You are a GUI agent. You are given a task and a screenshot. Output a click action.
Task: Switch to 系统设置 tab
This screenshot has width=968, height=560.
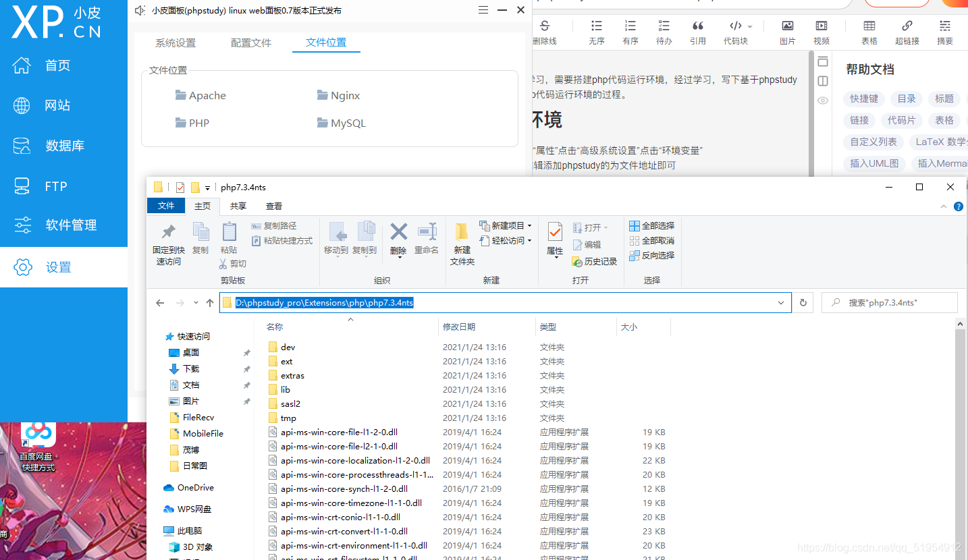176,43
